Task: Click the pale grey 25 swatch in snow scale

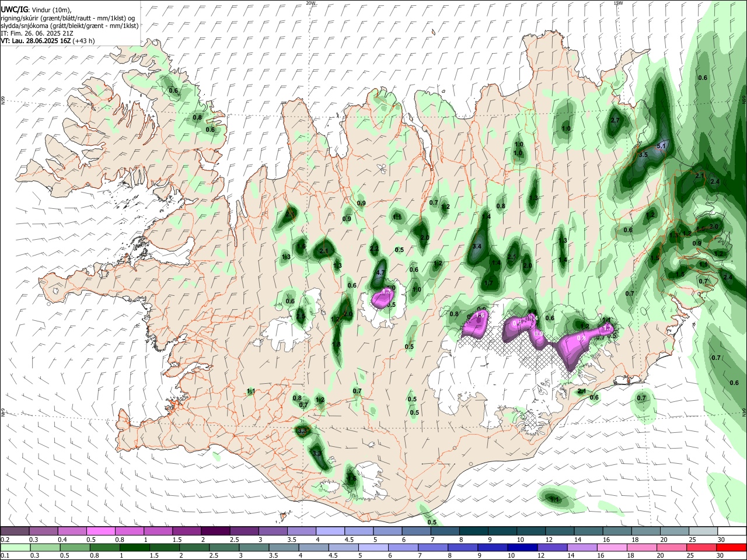Action: pos(703,531)
